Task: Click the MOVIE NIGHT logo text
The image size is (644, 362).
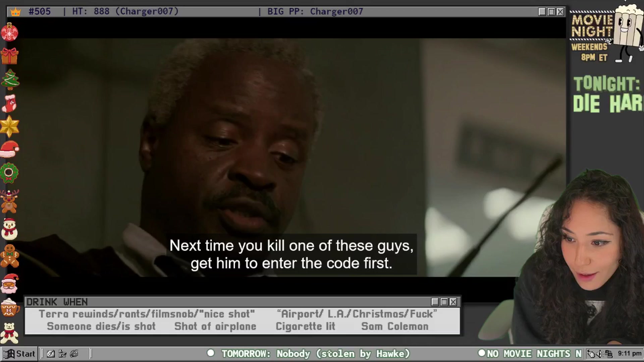Action: 592,26
